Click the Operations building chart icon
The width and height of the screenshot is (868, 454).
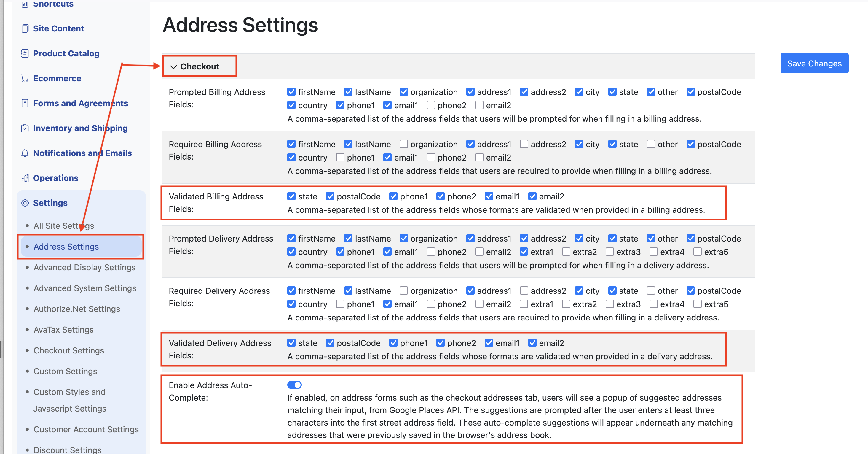coord(25,178)
